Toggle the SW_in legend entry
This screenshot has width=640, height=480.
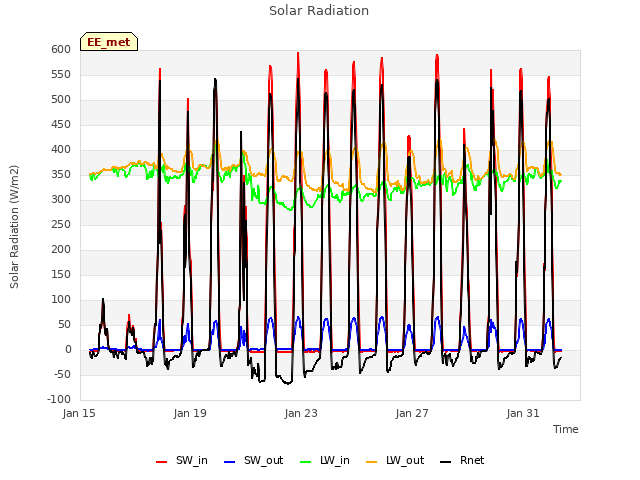click(182, 460)
